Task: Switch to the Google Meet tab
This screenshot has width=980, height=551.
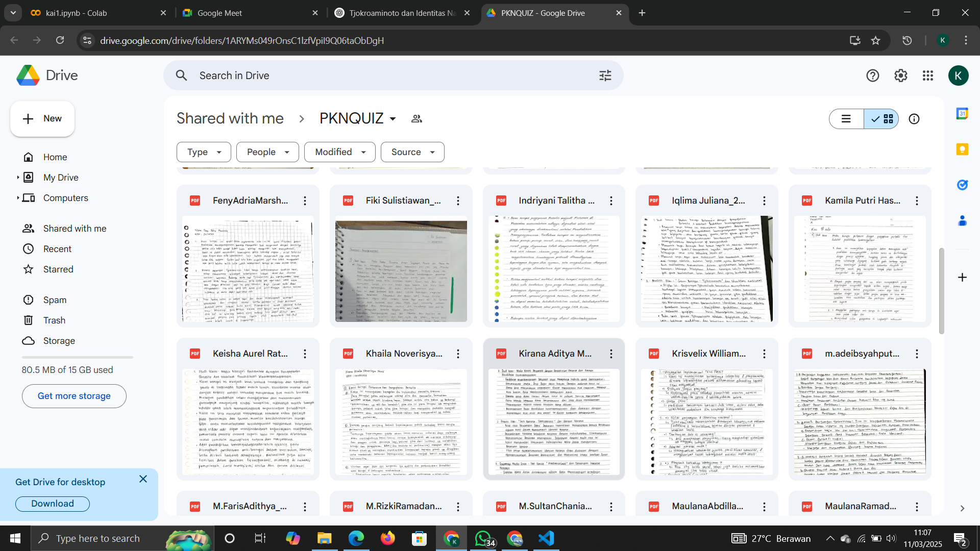Action: (x=219, y=13)
